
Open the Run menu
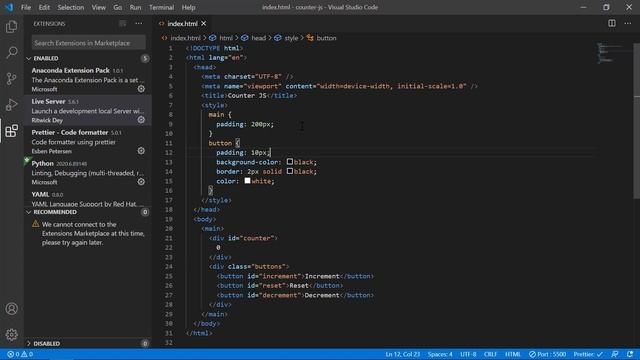click(135, 7)
